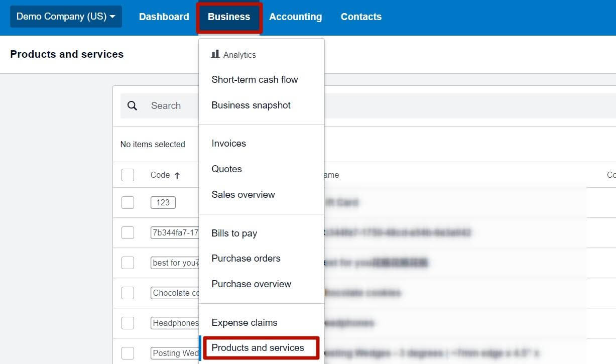This screenshot has width=616, height=364.
Task: Open Short-term cash flow
Action: pos(255,79)
